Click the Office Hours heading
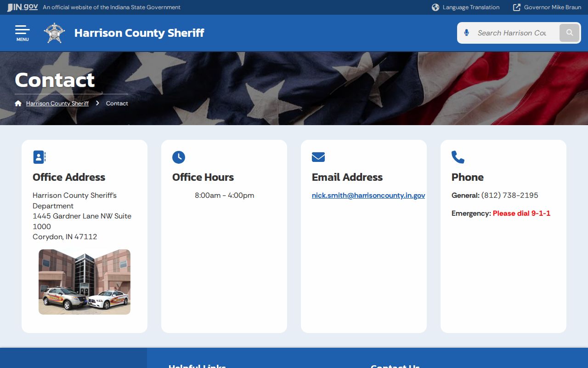 203,177
